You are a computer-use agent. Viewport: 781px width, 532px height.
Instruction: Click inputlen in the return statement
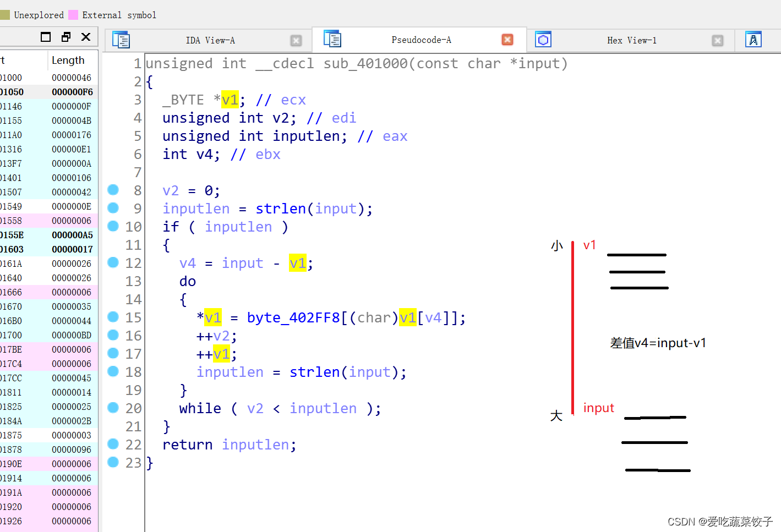(x=255, y=445)
